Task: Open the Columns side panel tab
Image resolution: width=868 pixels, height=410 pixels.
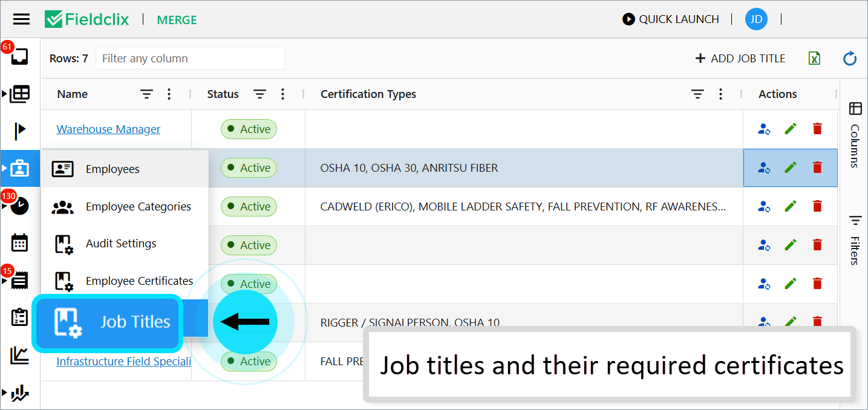Action: [855, 135]
